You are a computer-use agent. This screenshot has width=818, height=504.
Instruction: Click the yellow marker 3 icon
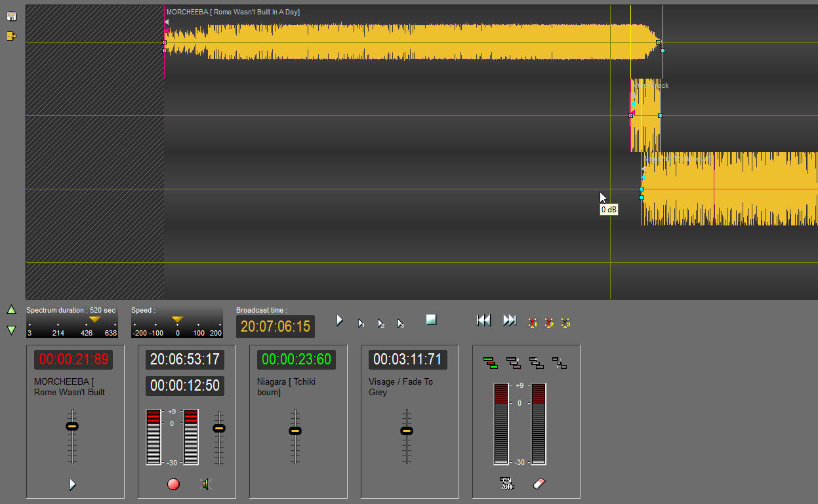coord(565,323)
